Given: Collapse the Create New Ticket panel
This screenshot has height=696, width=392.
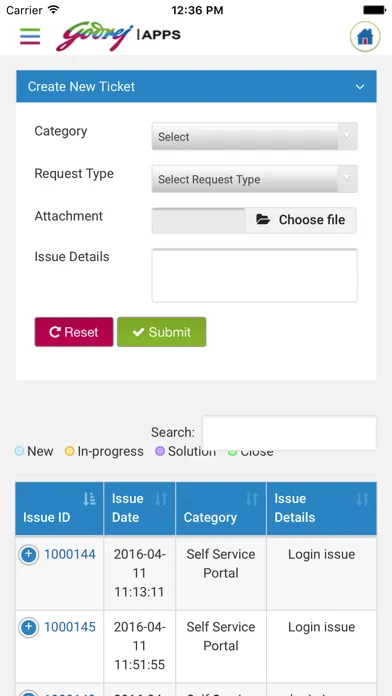Looking at the screenshot, I should click(x=360, y=87).
